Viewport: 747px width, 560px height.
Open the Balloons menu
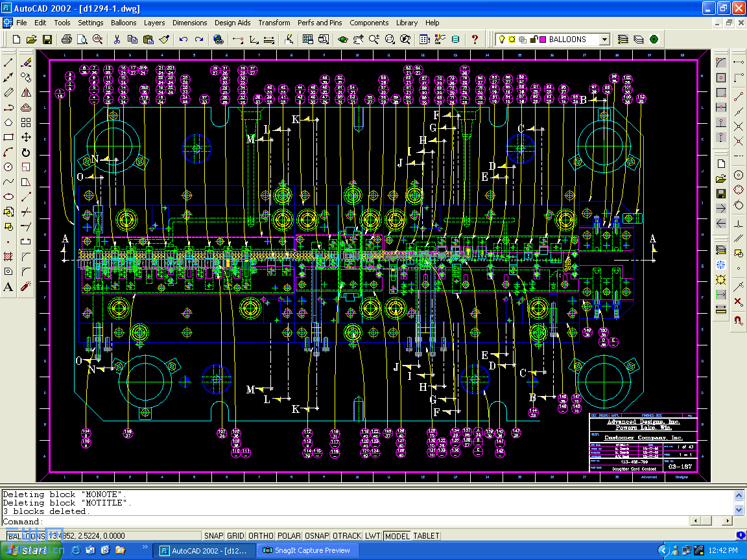(x=123, y=23)
